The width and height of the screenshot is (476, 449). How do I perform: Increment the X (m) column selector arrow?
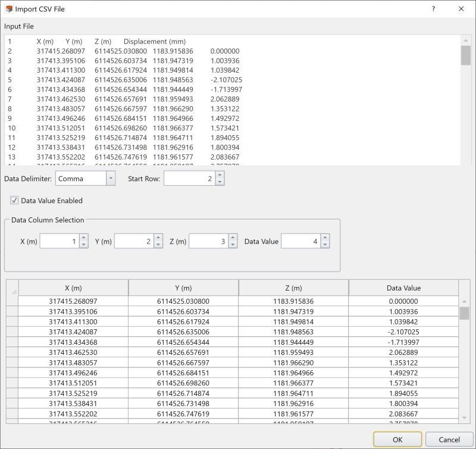(83, 238)
